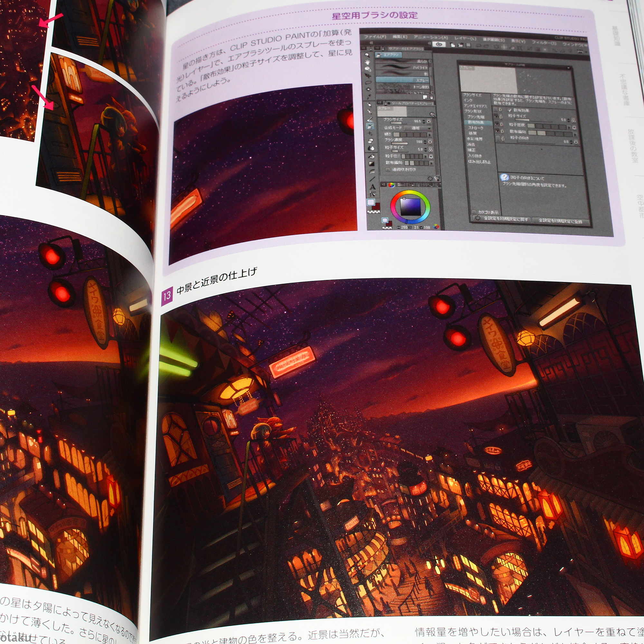Select the Correct line tool
The image size is (644, 644).
[373, 194]
